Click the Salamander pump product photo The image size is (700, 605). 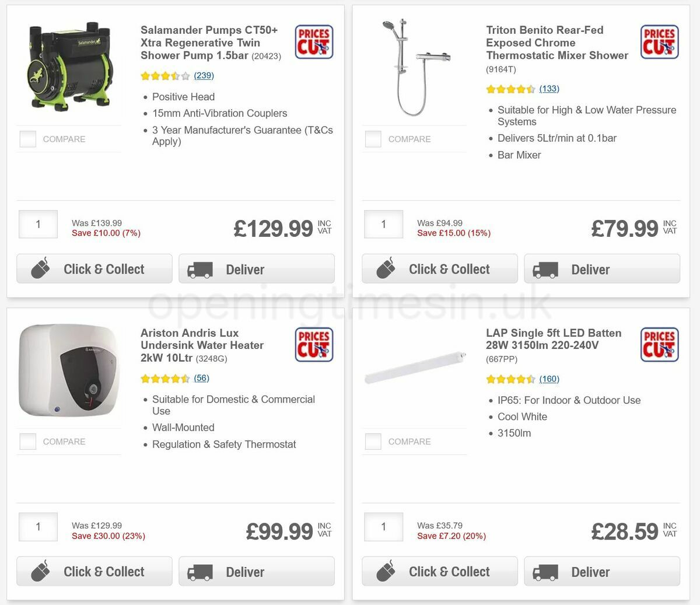coord(68,64)
